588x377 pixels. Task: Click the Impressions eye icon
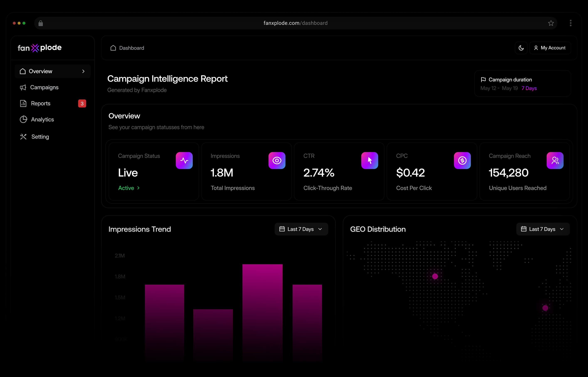[x=277, y=160]
